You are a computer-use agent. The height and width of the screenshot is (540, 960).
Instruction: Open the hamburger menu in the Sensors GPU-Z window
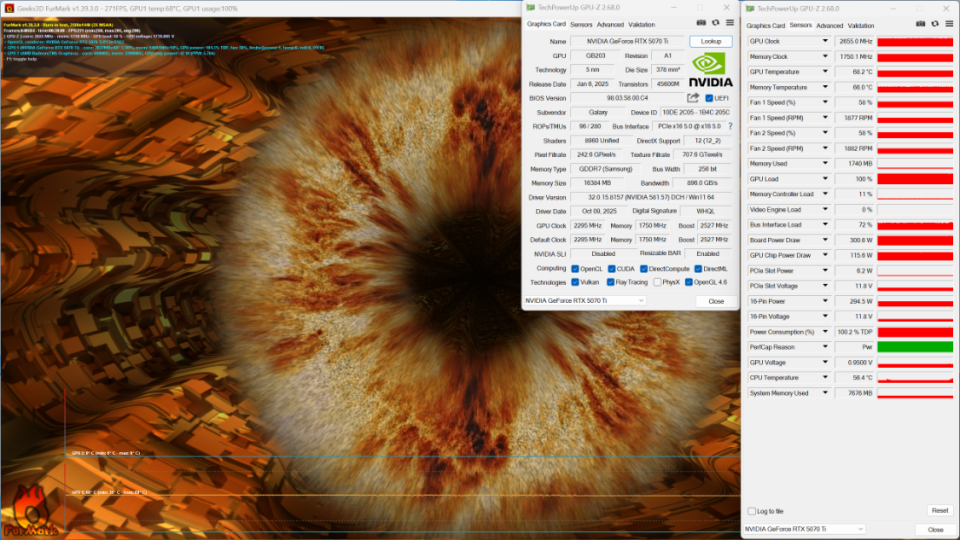coord(949,24)
